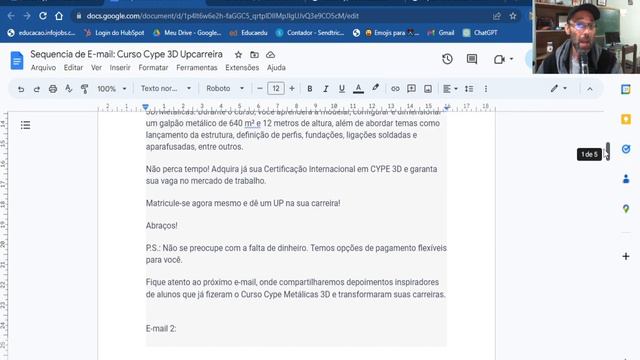Click the vertical scrollbar thumb
The height and width of the screenshot is (360, 640).
[608, 151]
